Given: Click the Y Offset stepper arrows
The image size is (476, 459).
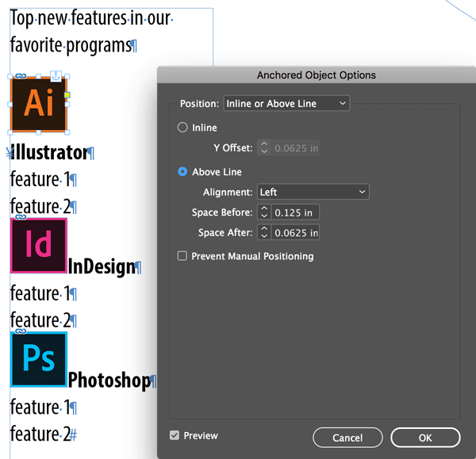Looking at the screenshot, I should [x=264, y=147].
